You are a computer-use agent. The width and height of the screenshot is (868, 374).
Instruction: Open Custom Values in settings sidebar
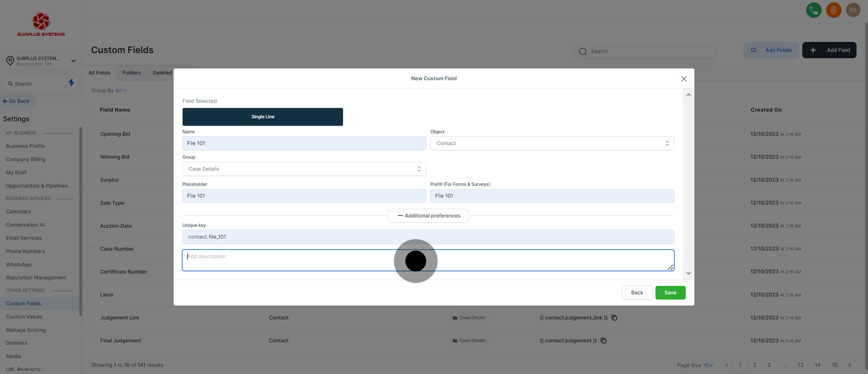(x=24, y=317)
